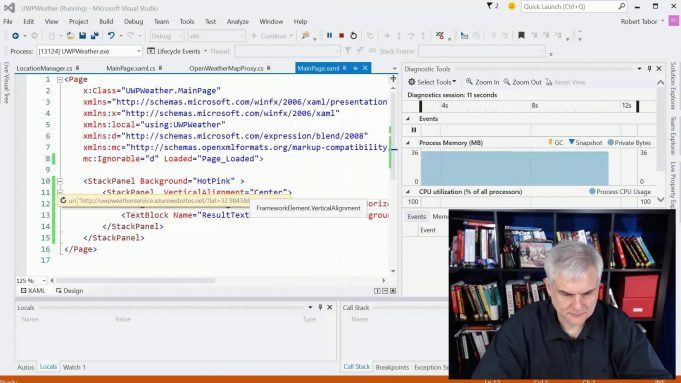Image resolution: width=681 pixels, height=383 pixels.
Task: Collapse the Events section in diagnostics
Action: pos(408,119)
